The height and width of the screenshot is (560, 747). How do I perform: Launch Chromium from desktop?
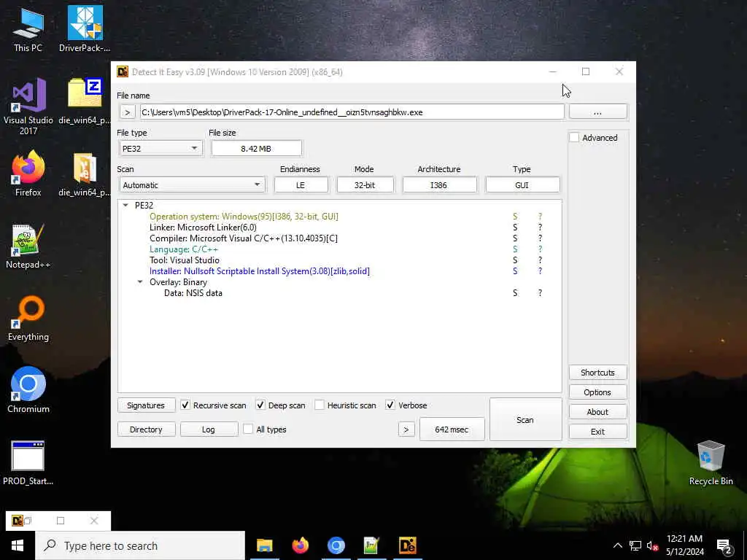click(x=28, y=390)
